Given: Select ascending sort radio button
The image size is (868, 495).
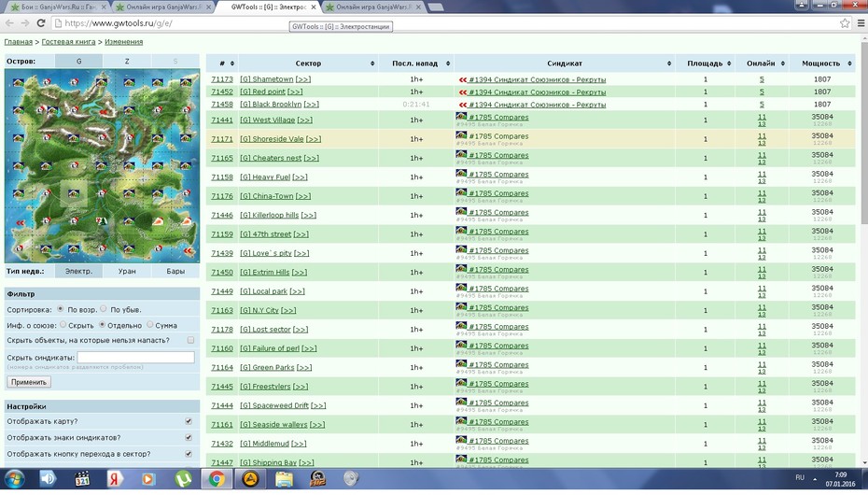Looking at the screenshot, I should click(x=61, y=309).
